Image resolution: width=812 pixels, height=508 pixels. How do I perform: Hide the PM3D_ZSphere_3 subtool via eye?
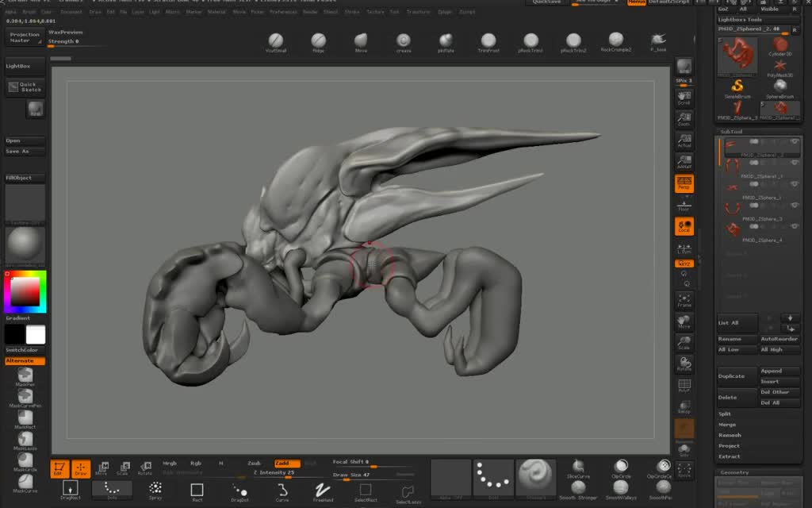coord(794,206)
